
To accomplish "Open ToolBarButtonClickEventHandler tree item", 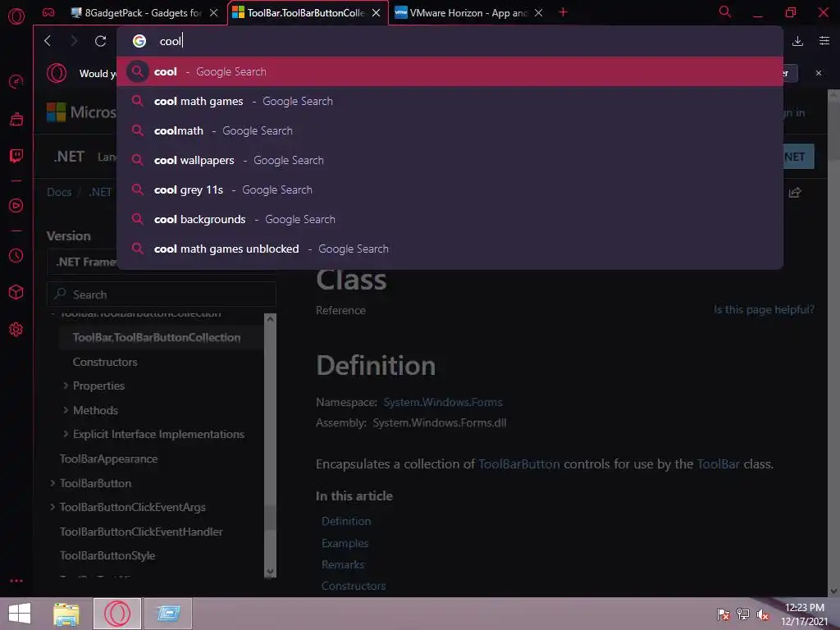I will pos(141,532).
